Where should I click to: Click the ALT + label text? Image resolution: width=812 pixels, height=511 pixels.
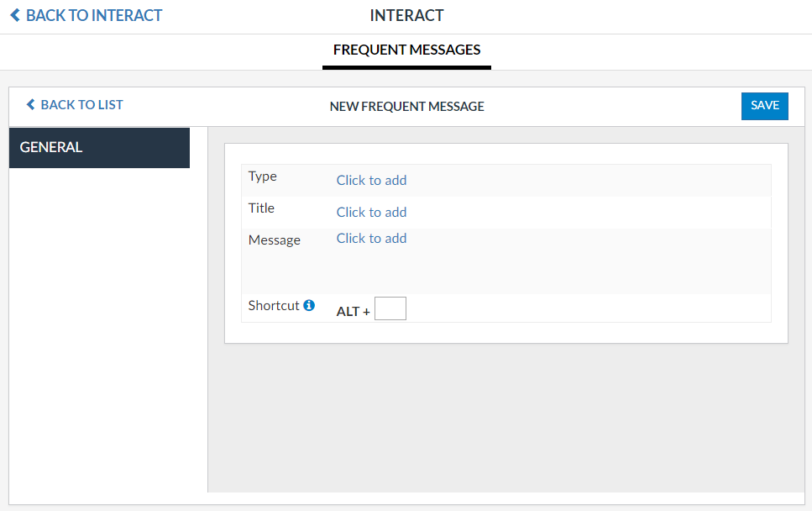pos(353,312)
